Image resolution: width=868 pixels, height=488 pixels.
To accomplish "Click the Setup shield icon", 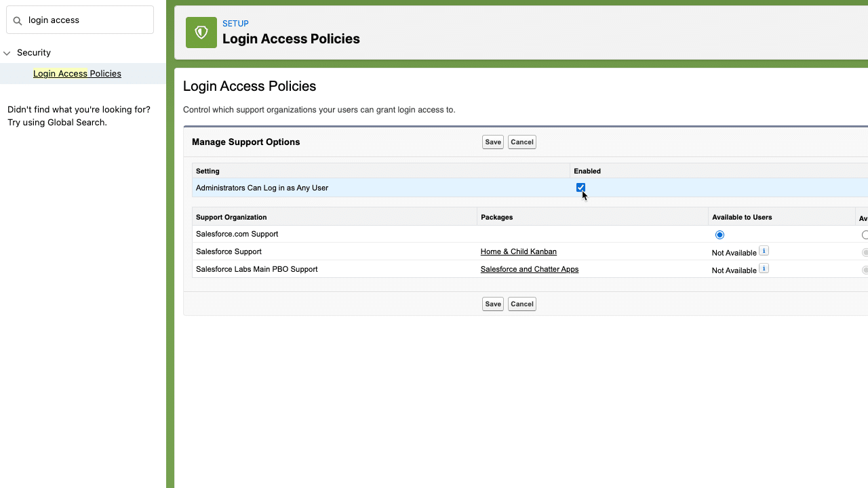I will [201, 32].
